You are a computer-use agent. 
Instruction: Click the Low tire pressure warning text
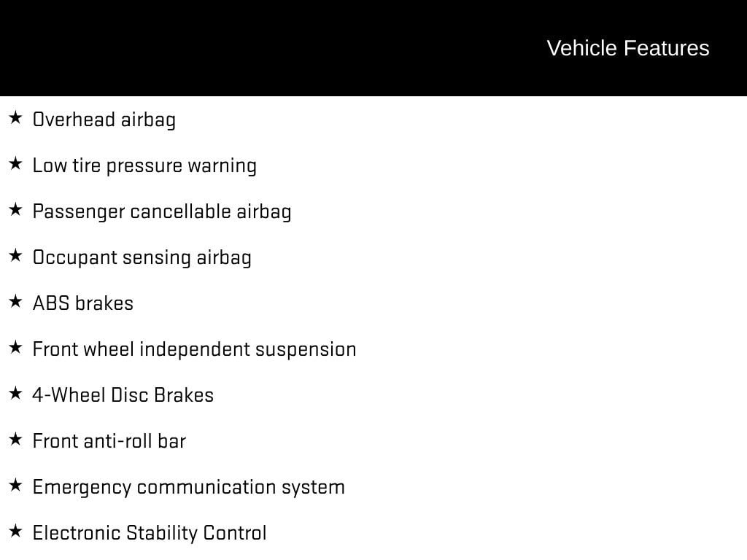pos(144,166)
